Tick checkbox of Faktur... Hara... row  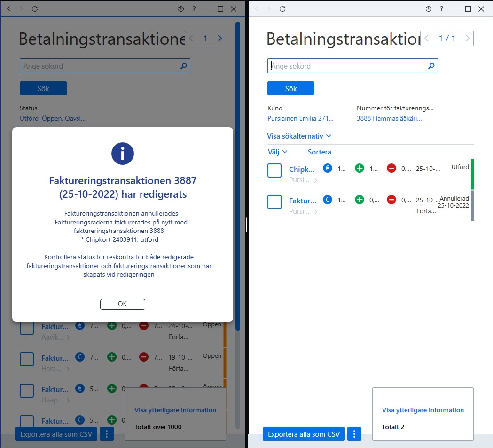(27, 359)
